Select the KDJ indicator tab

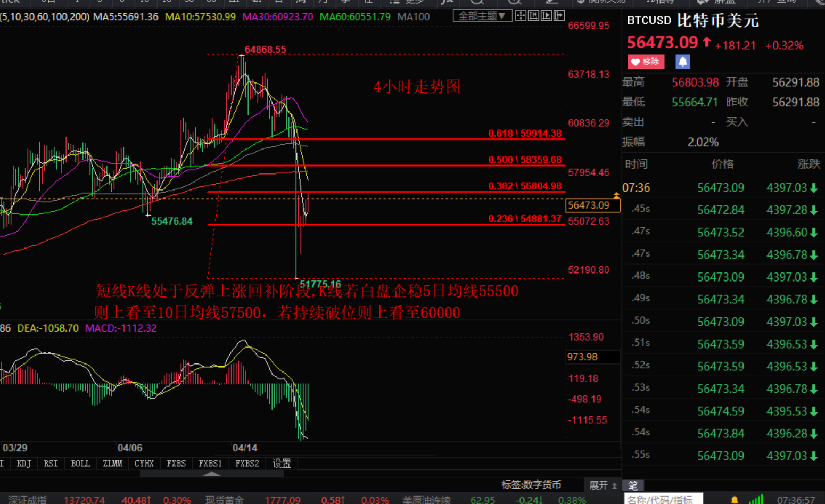[24, 464]
